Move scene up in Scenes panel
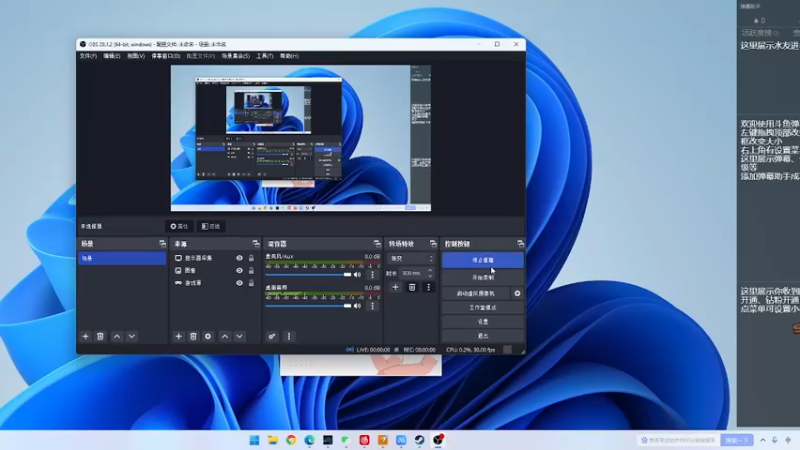800x450 pixels. tap(117, 336)
